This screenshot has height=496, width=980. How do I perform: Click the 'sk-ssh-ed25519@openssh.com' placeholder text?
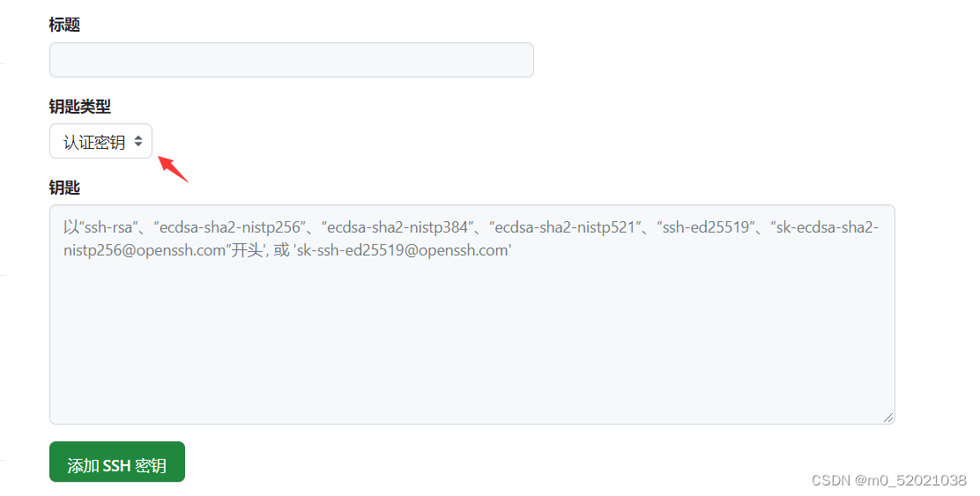(403, 250)
